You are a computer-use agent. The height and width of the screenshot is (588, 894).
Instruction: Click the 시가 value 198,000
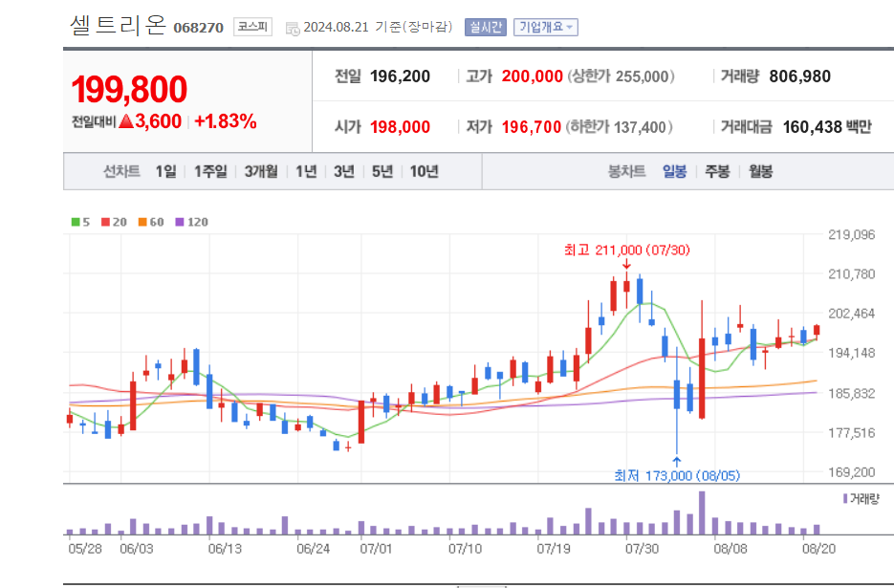(x=400, y=126)
